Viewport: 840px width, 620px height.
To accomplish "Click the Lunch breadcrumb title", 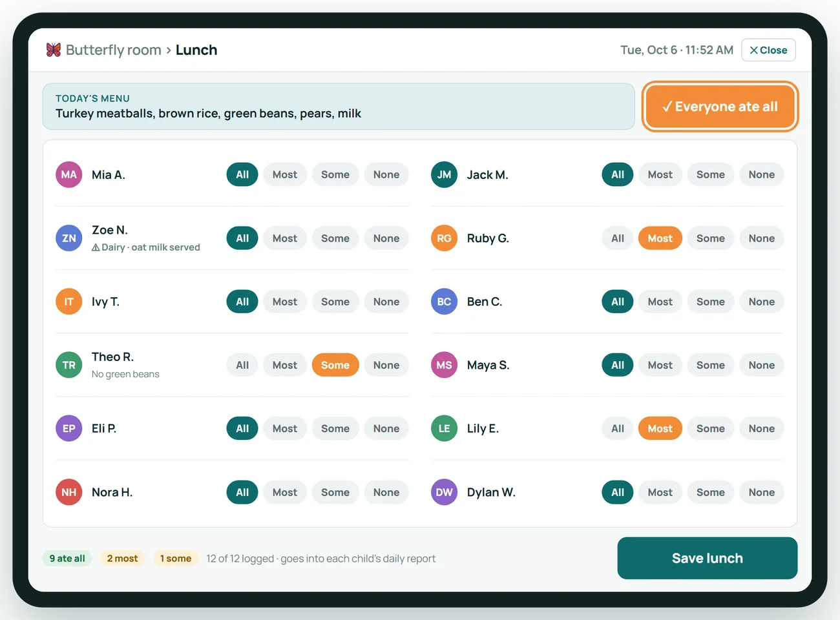I will tap(196, 50).
